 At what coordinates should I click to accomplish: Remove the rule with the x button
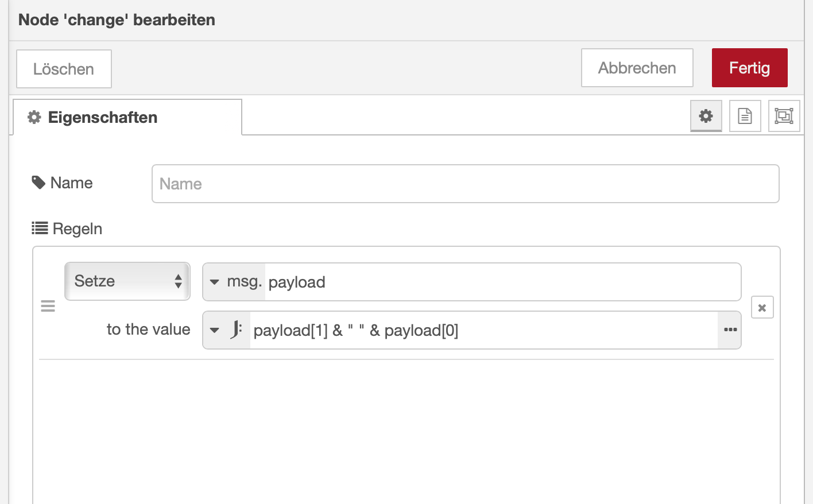pos(762,308)
